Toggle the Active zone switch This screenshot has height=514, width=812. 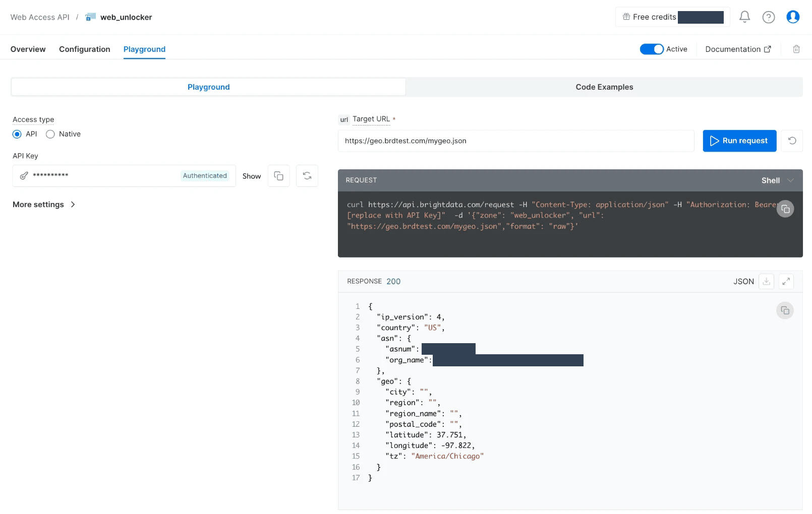click(652, 49)
